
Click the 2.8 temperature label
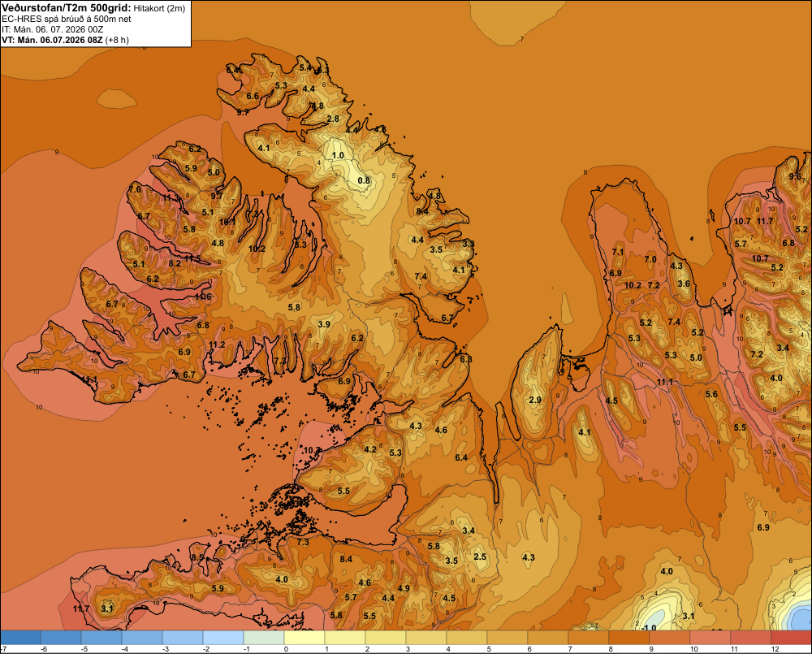tap(333, 119)
